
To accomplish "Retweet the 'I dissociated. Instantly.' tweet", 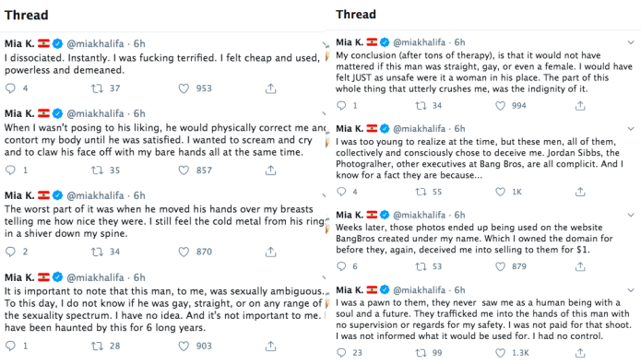I will click(x=97, y=88).
